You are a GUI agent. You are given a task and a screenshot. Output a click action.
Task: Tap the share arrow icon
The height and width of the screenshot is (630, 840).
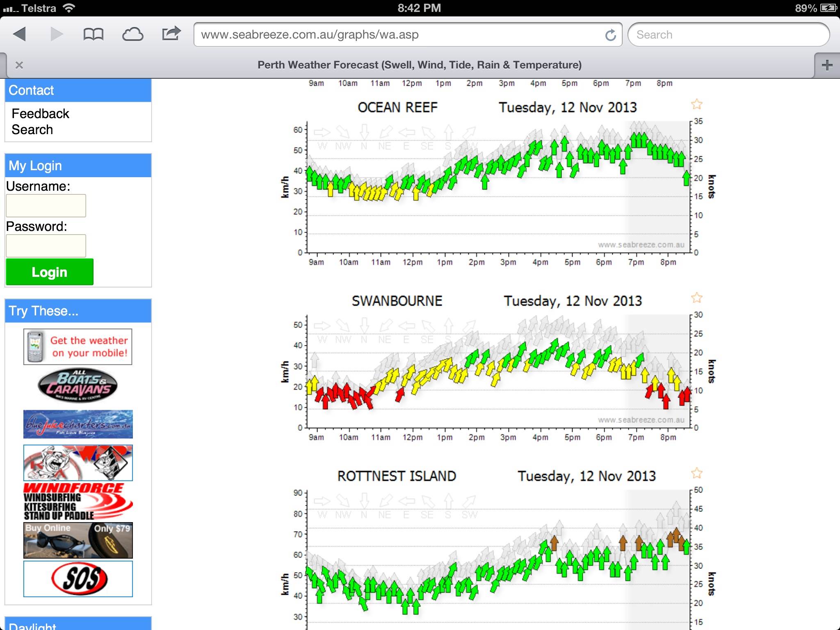point(171,34)
